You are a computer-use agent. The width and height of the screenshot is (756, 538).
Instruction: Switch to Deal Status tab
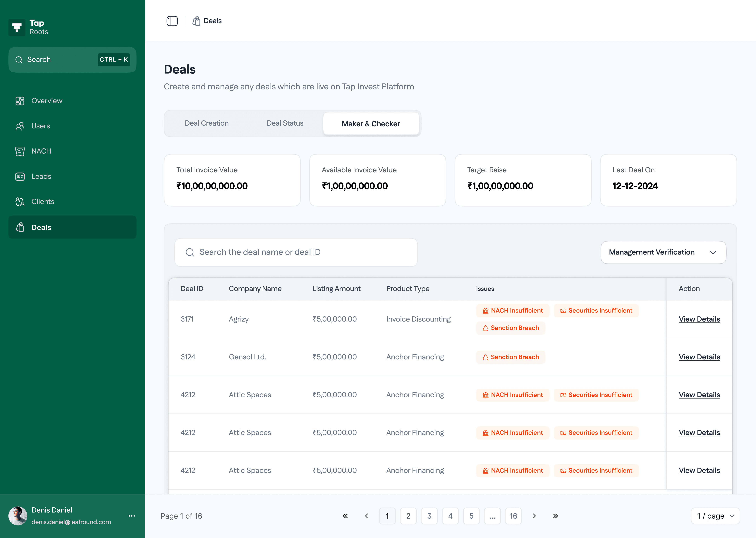pos(285,123)
